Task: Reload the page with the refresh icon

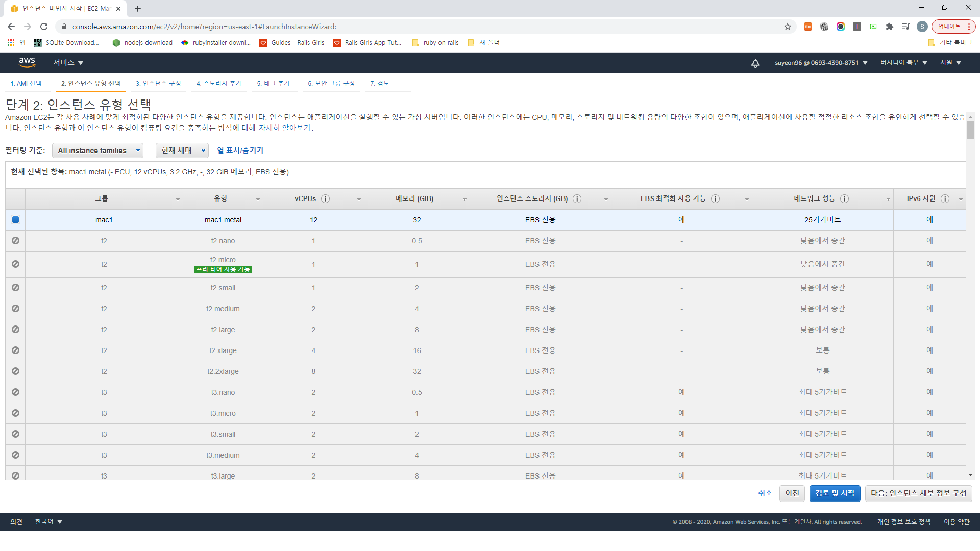Action: pos(44,27)
